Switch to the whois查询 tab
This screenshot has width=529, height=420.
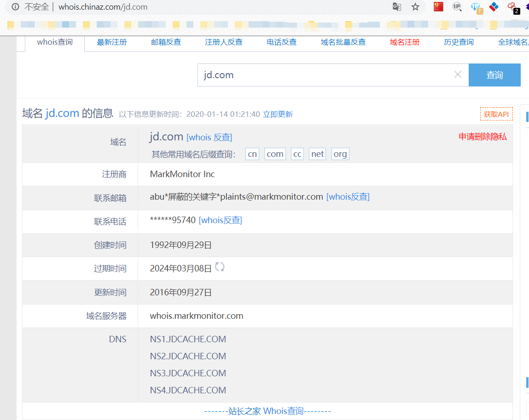pos(55,42)
